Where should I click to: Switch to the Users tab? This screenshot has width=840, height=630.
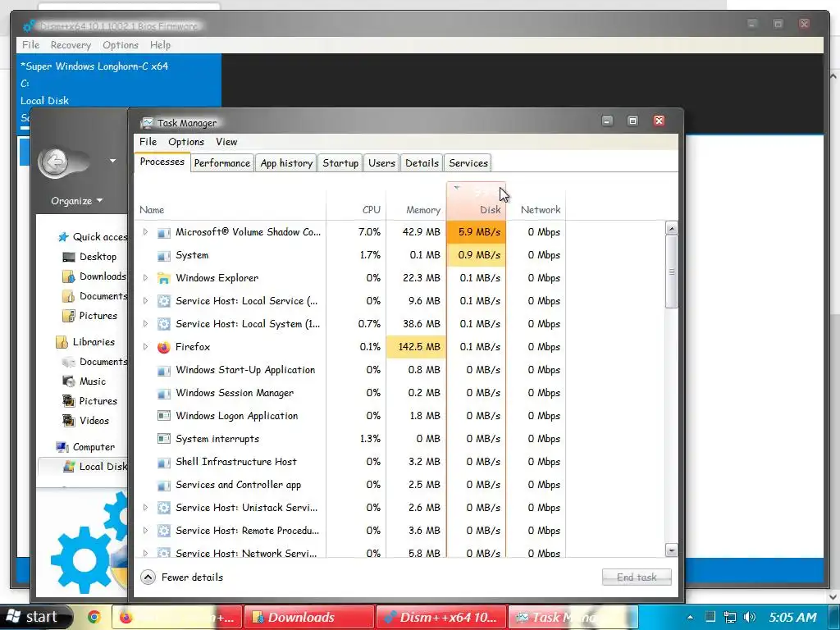coord(381,163)
